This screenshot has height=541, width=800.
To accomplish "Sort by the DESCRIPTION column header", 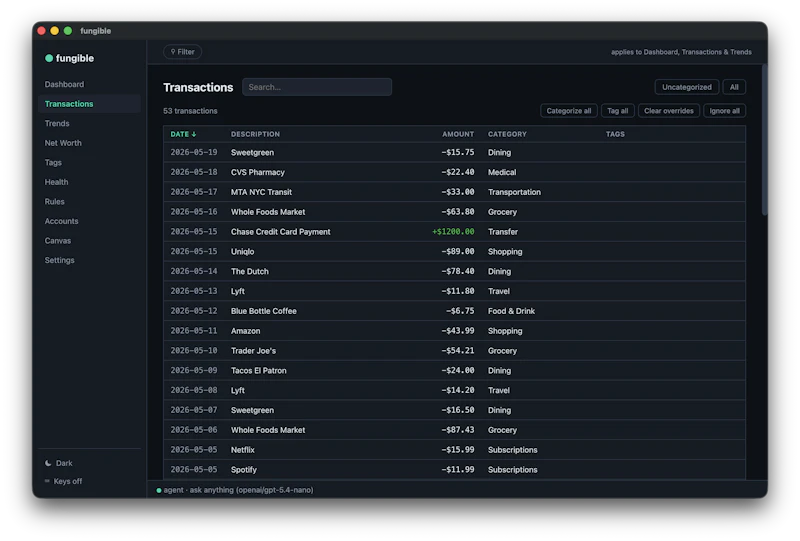I will pyautogui.click(x=255, y=134).
